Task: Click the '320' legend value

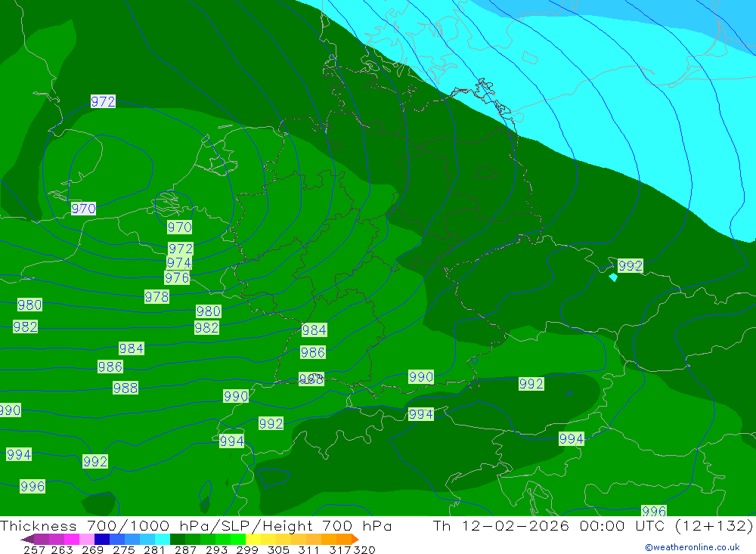Action: (x=364, y=549)
